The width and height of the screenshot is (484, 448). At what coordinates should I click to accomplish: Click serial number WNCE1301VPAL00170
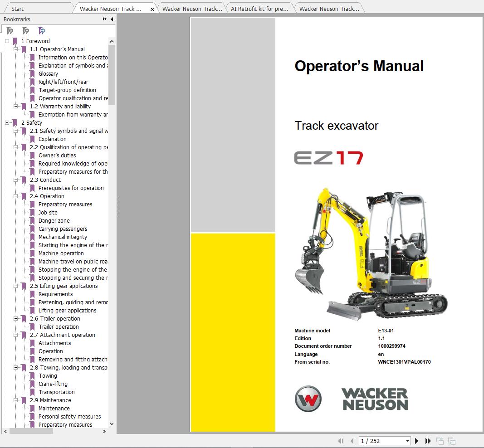[x=404, y=362]
